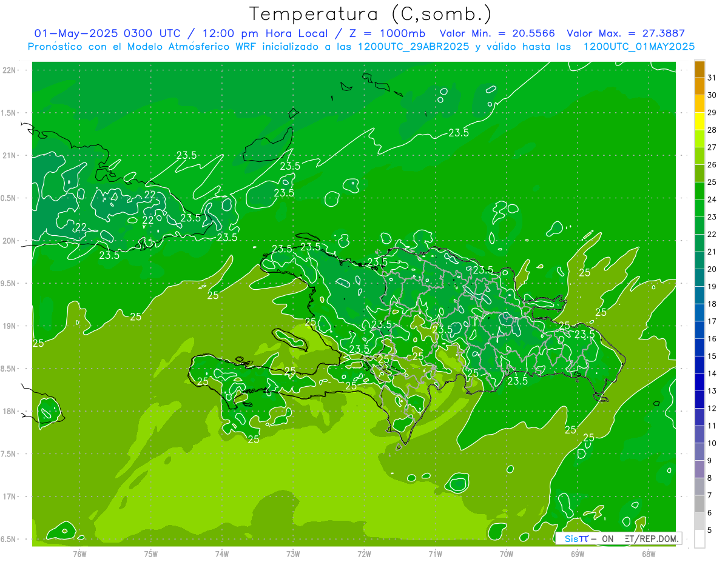728x562 pixels.
Task: Click the orange 30–31 legend swatch
Action: point(699,86)
